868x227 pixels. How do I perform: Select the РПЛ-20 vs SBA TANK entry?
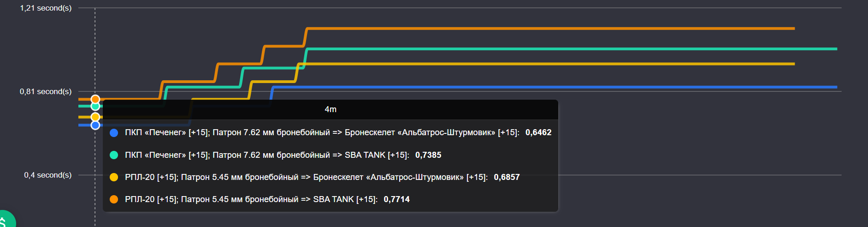[251, 199]
